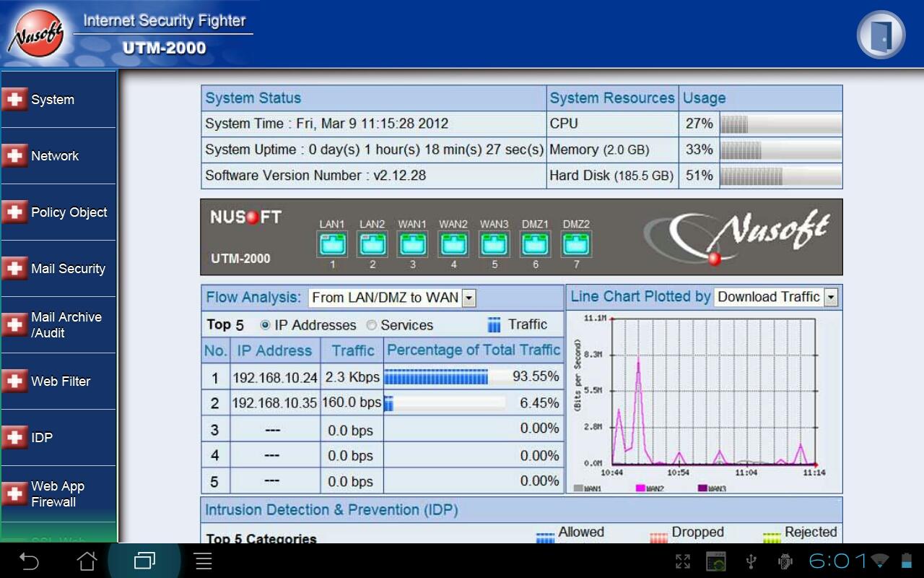This screenshot has height=578, width=924.
Task: Tap the battery status indicator
Action: (x=907, y=561)
